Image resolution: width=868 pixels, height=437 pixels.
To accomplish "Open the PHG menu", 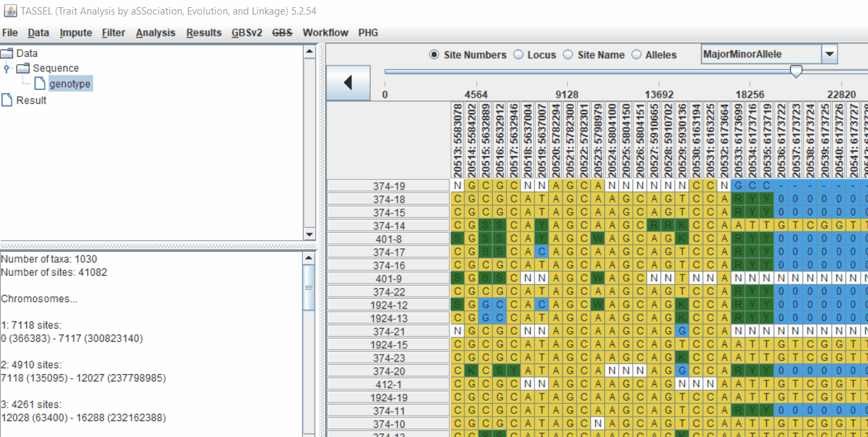I will 369,32.
